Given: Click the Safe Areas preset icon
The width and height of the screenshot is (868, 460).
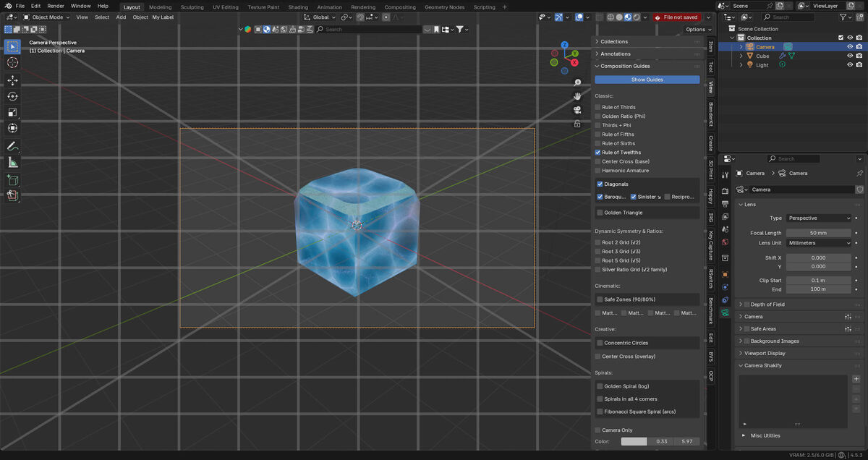Looking at the screenshot, I should coord(848,329).
